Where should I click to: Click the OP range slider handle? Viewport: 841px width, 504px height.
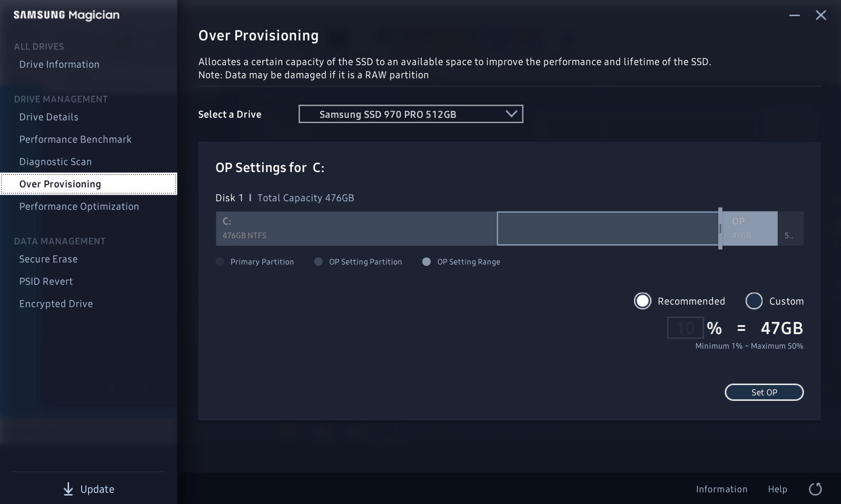pyautogui.click(x=720, y=228)
